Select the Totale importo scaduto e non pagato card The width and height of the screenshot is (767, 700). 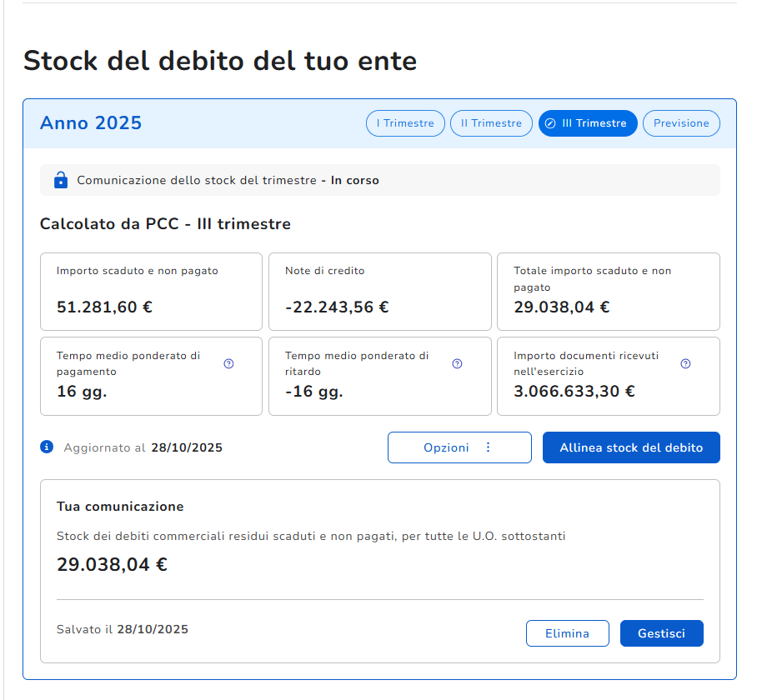(608, 292)
